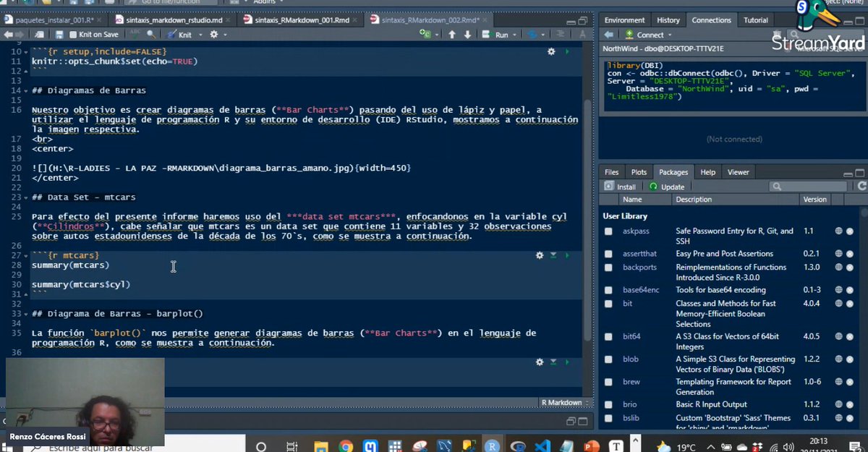Open the knit options gear icon
The width and height of the screenshot is (868, 452).
click(214, 34)
